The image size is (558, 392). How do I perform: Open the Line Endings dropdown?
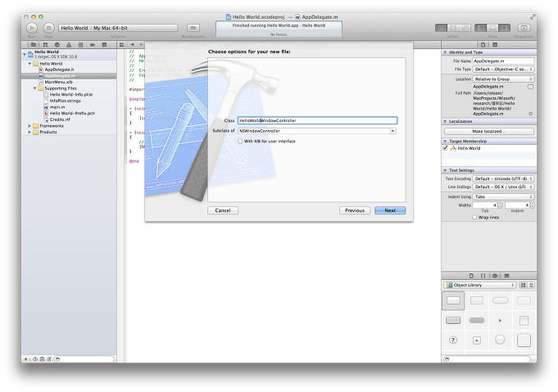coord(503,187)
